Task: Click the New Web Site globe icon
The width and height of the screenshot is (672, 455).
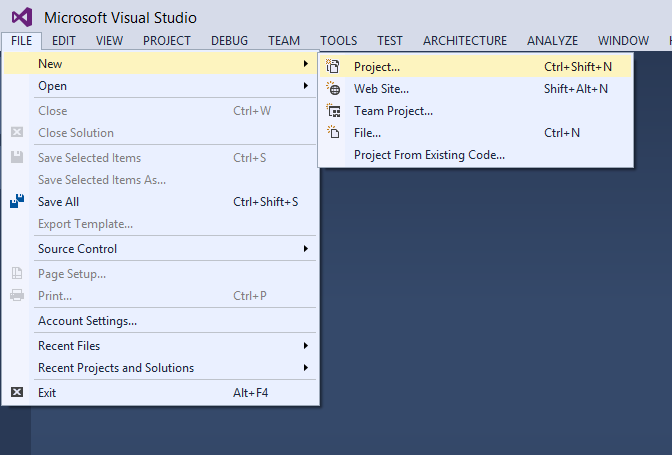Action: pos(333,89)
